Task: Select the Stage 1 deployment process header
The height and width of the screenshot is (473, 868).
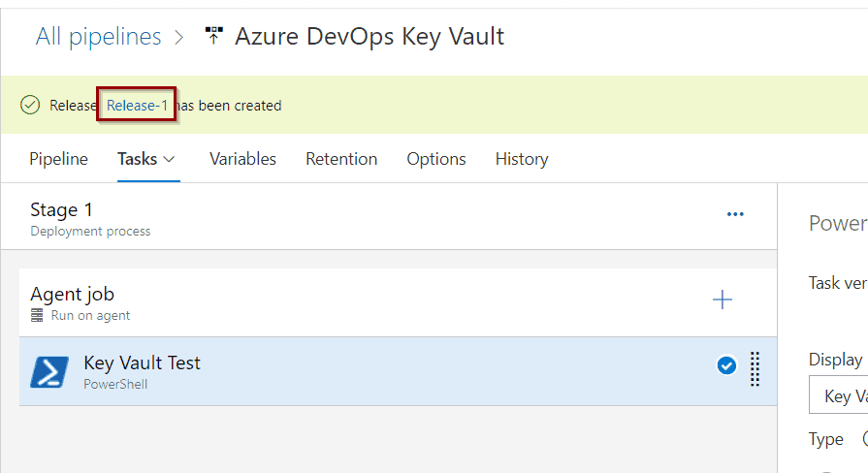Action: 389,216
